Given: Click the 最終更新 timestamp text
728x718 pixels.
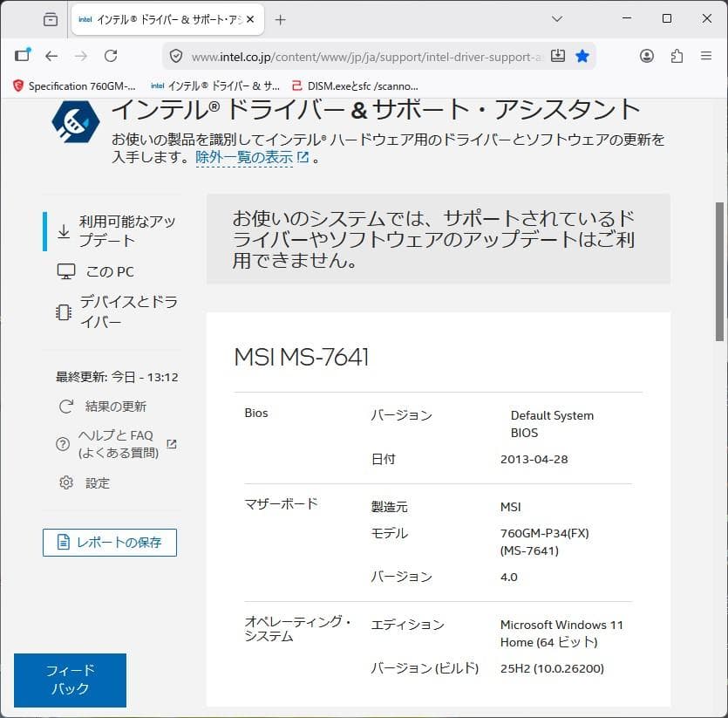Looking at the screenshot, I should pos(117,377).
